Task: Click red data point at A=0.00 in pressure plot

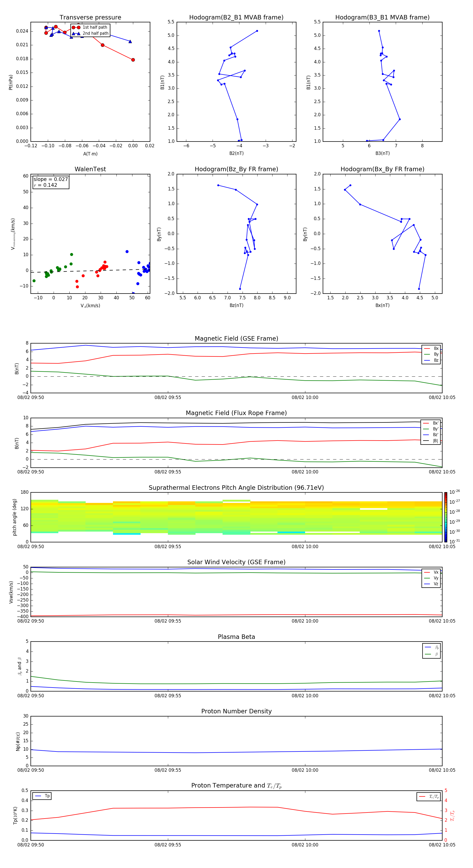Action: 133,60
